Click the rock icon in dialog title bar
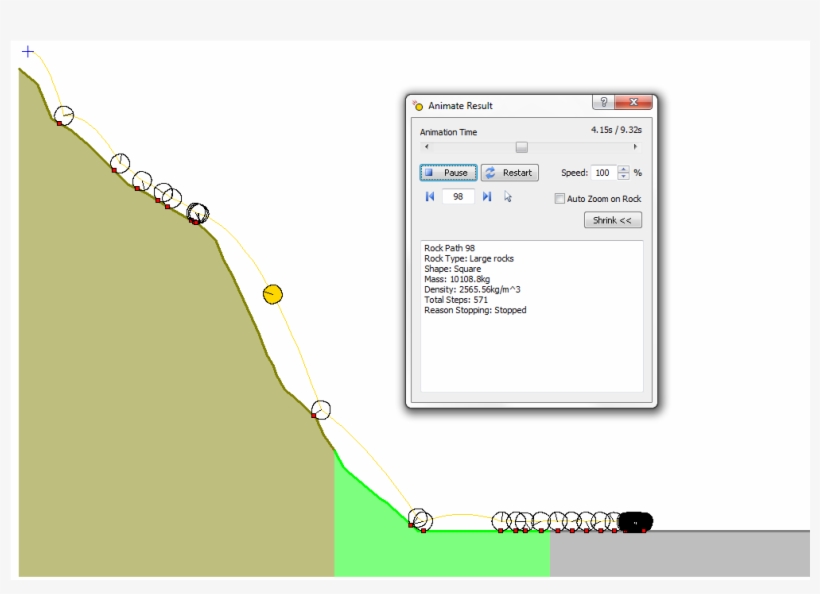 [x=417, y=105]
